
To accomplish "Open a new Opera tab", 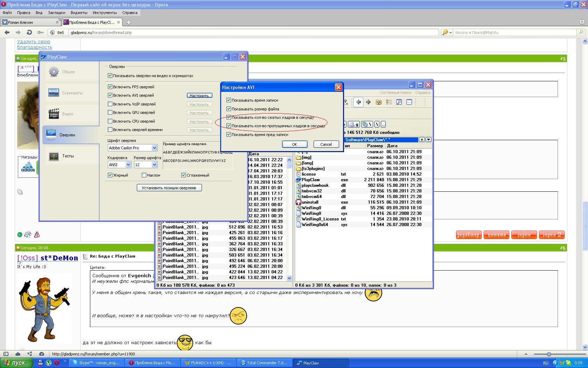I will [129, 22].
